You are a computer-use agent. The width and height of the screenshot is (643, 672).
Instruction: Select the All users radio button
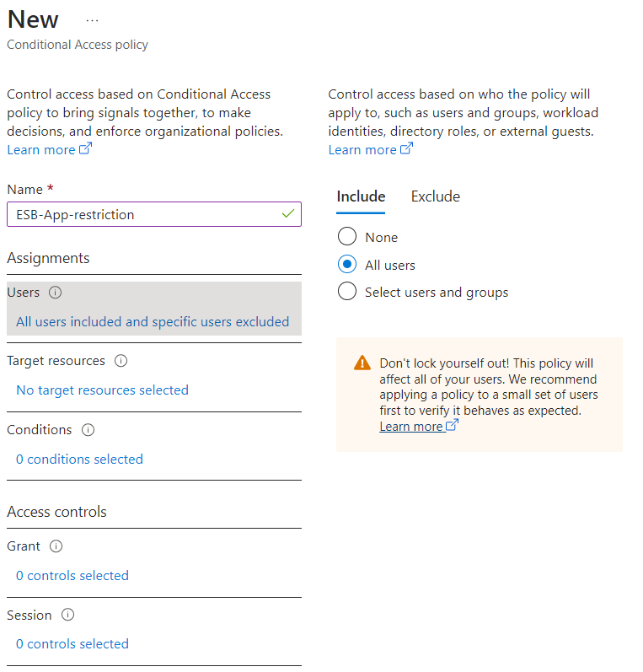click(347, 264)
